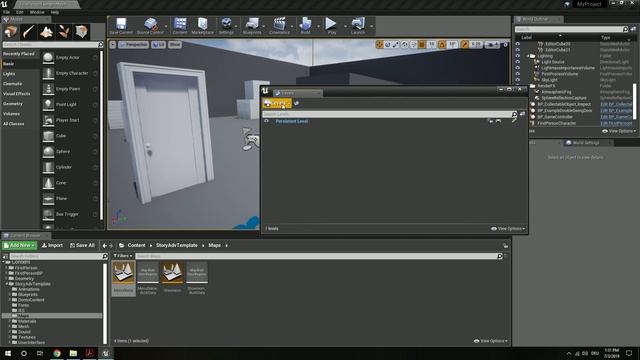Click the Save All button
Image resolution: width=640 pixels, height=360 pixels.
(82, 245)
